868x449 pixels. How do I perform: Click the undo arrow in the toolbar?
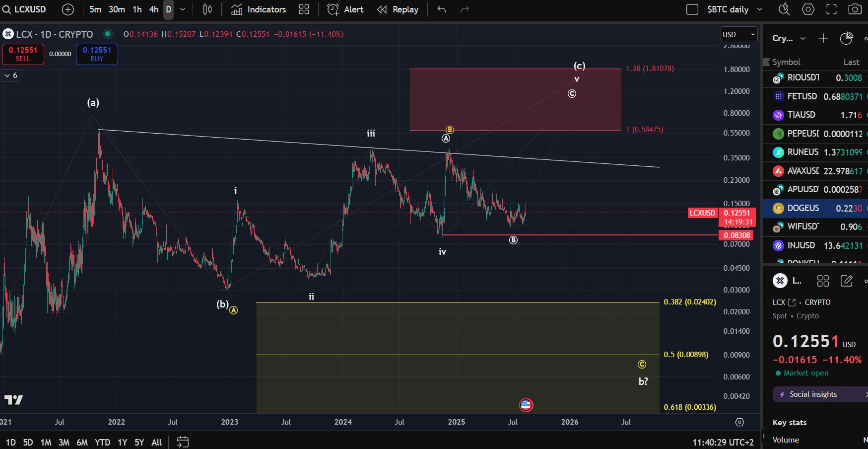[x=442, y=9]
